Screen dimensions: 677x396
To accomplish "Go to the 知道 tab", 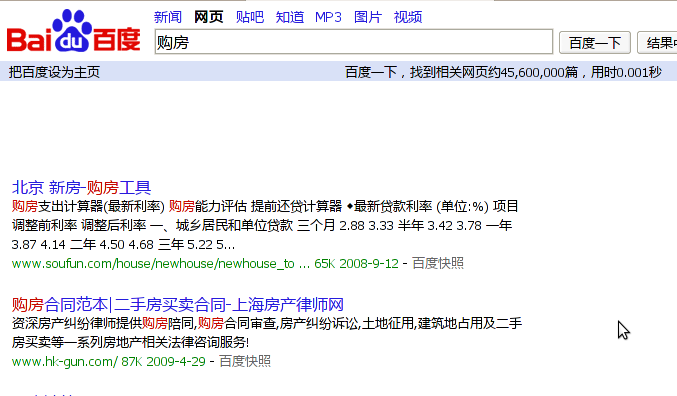I will click(x=290, y=17).
